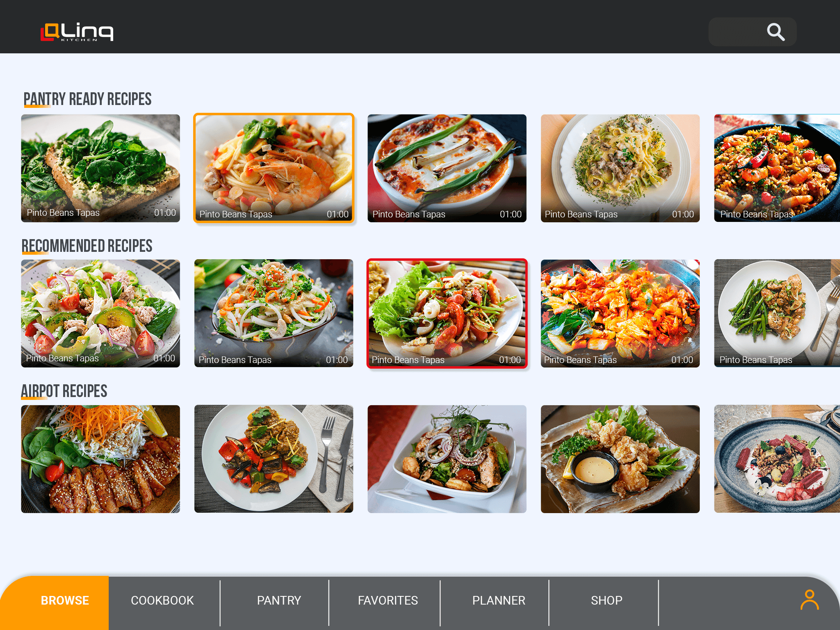Open the creamy fettuccine pasta recipe
The width and height of the screenshot is (840, 630).
620,168
